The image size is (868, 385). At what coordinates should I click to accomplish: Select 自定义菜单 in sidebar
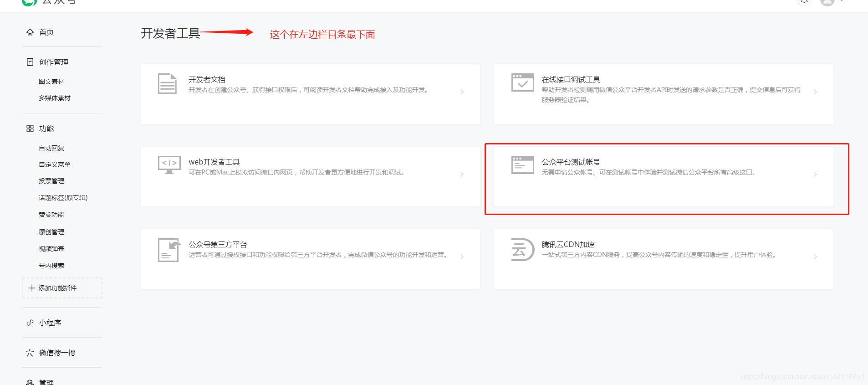coord(55,164)
